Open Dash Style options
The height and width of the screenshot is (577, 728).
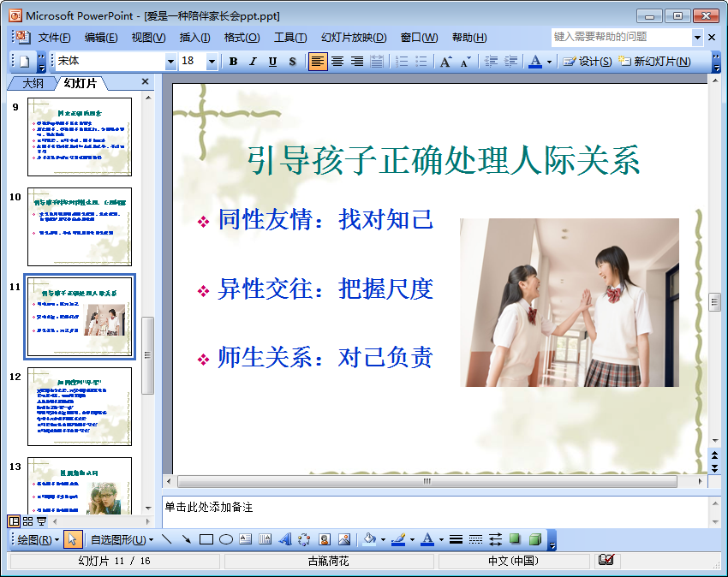[x=475, y=539]
